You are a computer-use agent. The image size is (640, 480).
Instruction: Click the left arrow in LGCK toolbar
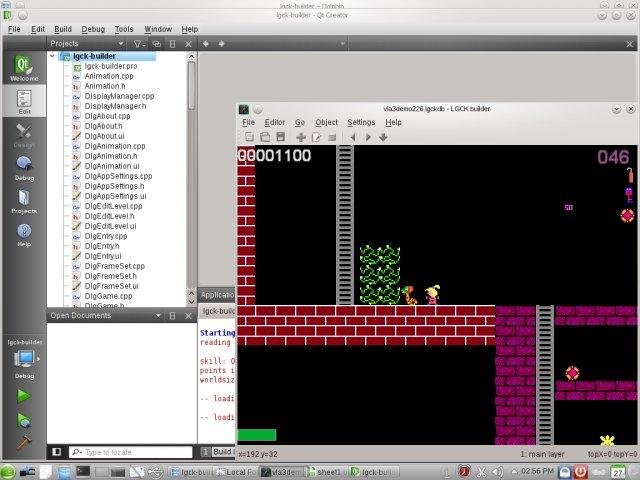tap(353, 137)
